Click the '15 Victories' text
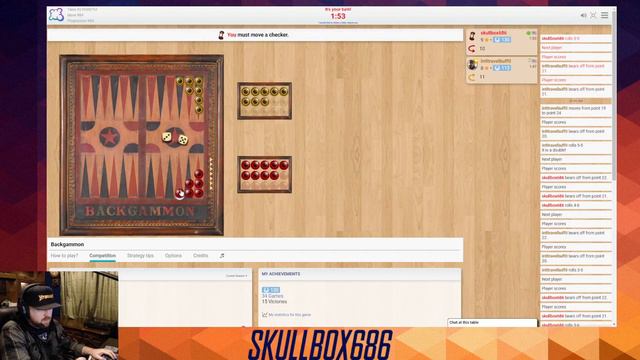The width and height of the screenshot is (640, 360). click(x=274, y=302)
